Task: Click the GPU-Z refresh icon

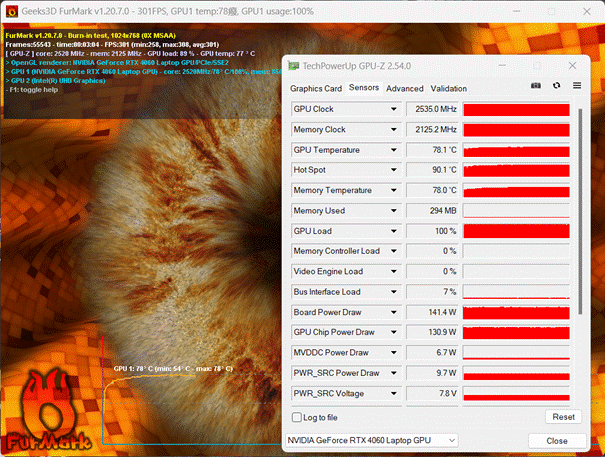Action: point(556,87)
